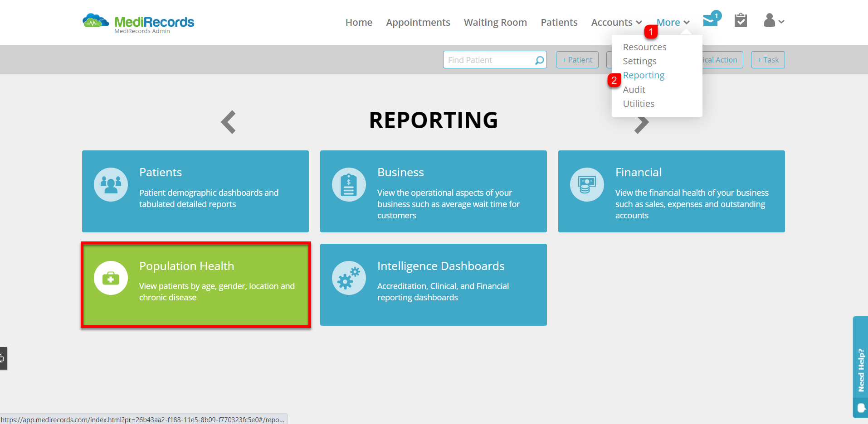Viewport: 868px width, 424px height.
Task: Click the MediRecords cloud logo
Action: click(96, 21)
